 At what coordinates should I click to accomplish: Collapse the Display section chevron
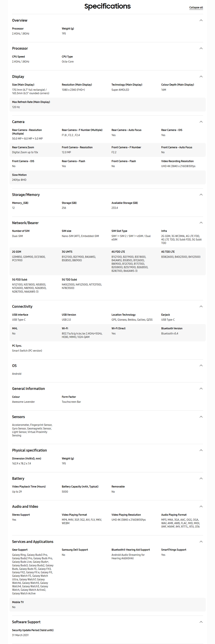tap(201, 76)
